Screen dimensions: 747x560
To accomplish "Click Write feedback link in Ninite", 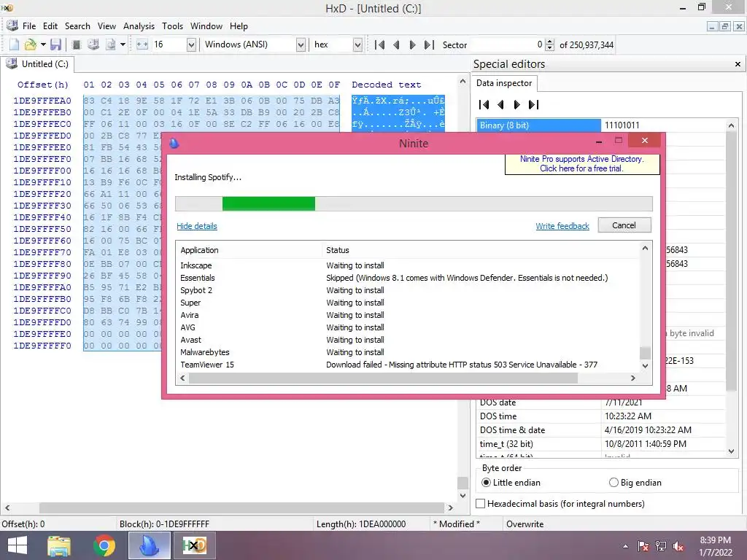I will [x=562, y=226].
